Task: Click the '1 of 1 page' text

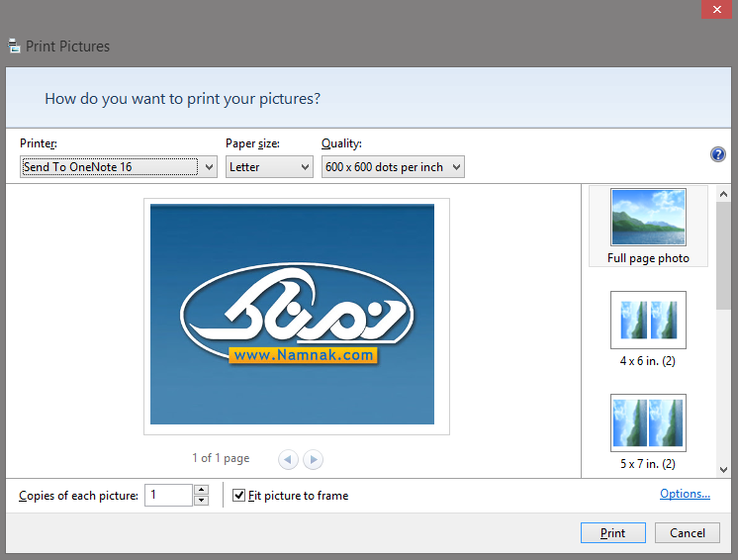Action: point(221,458)
